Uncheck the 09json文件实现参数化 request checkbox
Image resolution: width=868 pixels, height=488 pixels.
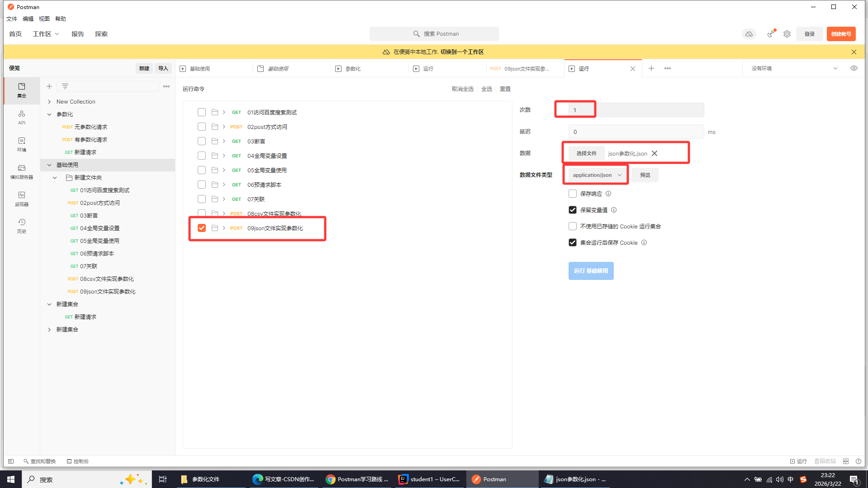[x=202, y=228]
